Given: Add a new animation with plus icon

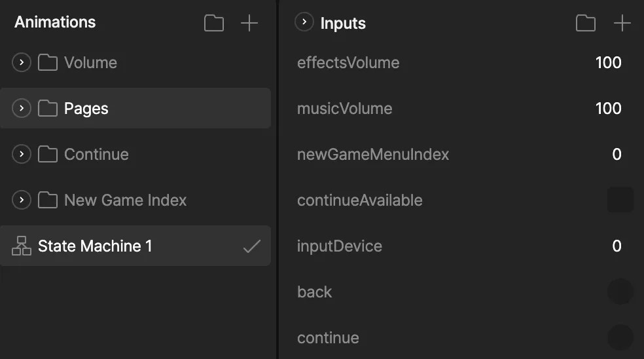Looking at the screenshot, I should [249, 24].
